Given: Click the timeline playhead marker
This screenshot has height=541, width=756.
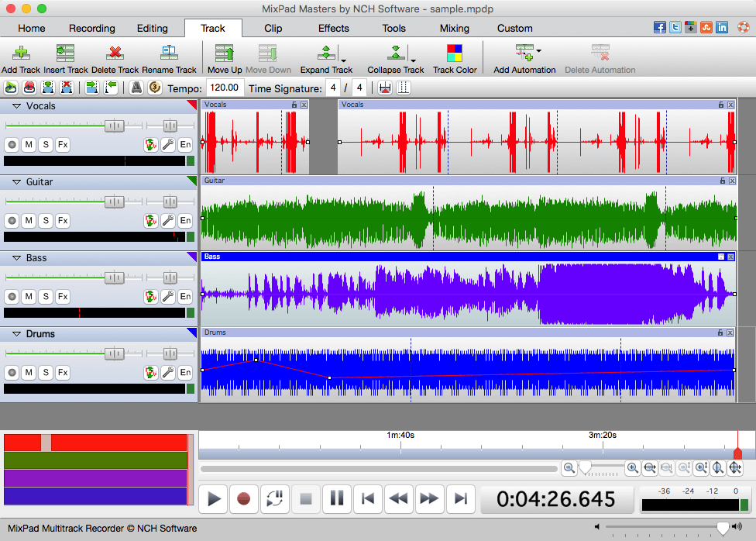Looking at the screenshot, I should tap(737, 452).
